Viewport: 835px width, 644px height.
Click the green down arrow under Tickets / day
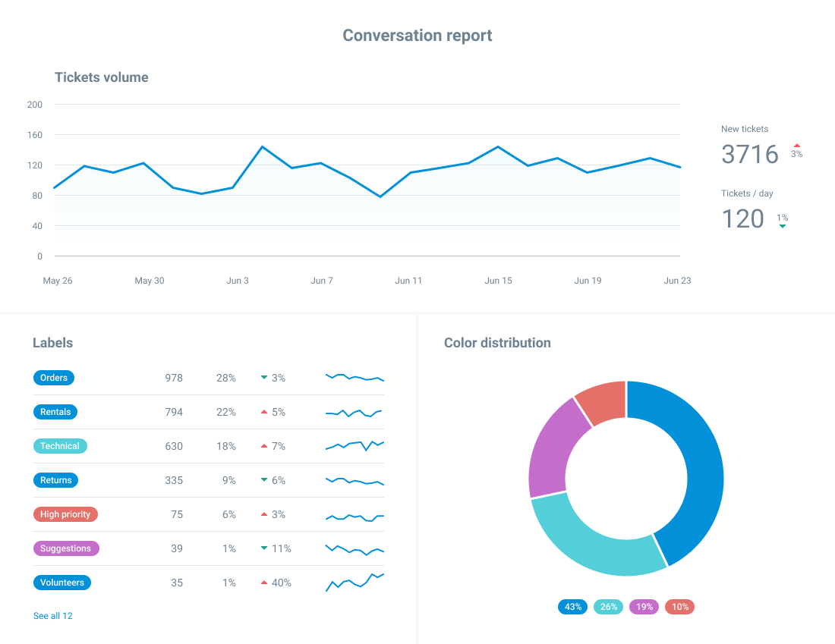(x=782, y=226)
